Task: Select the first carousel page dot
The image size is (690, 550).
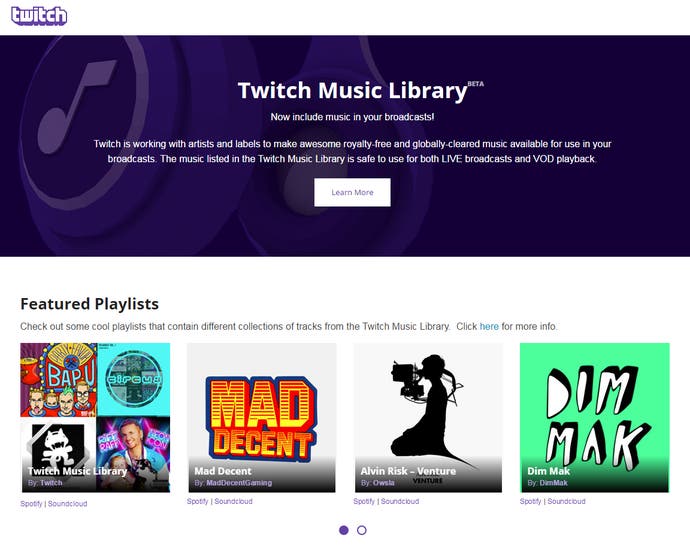Action: point(344,530)
